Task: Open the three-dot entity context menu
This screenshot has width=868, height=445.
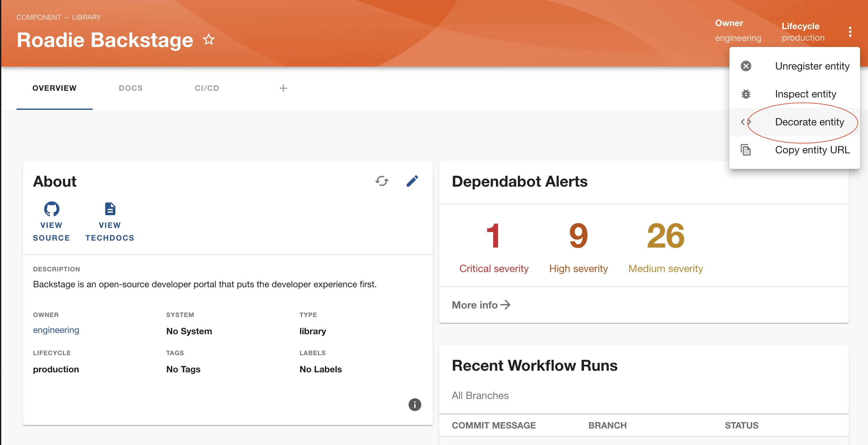Action: pos(850,32)
